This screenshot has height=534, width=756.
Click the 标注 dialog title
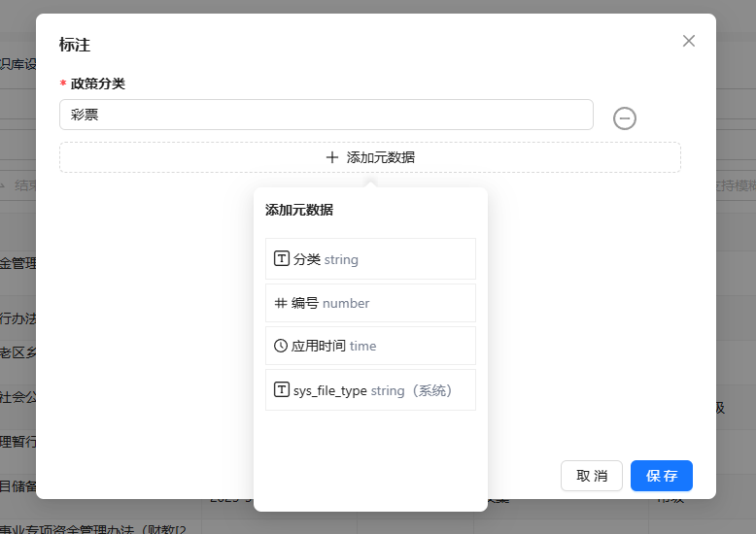[75, 44]
